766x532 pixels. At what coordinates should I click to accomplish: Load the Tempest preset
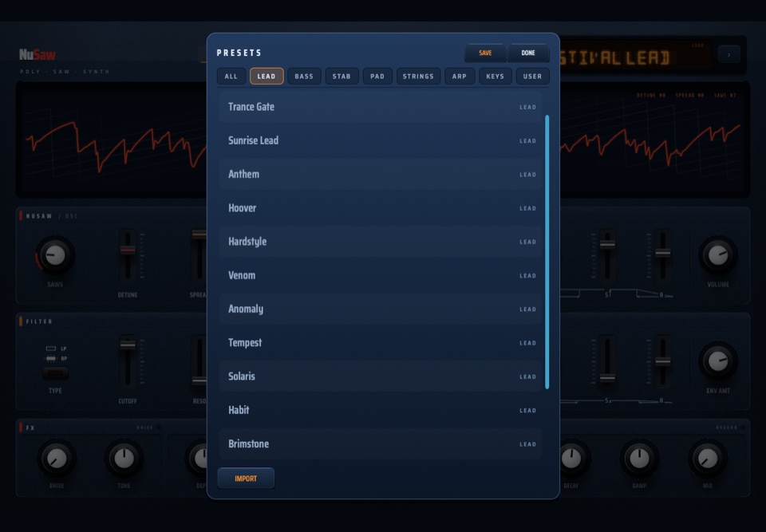coord(381,342)
